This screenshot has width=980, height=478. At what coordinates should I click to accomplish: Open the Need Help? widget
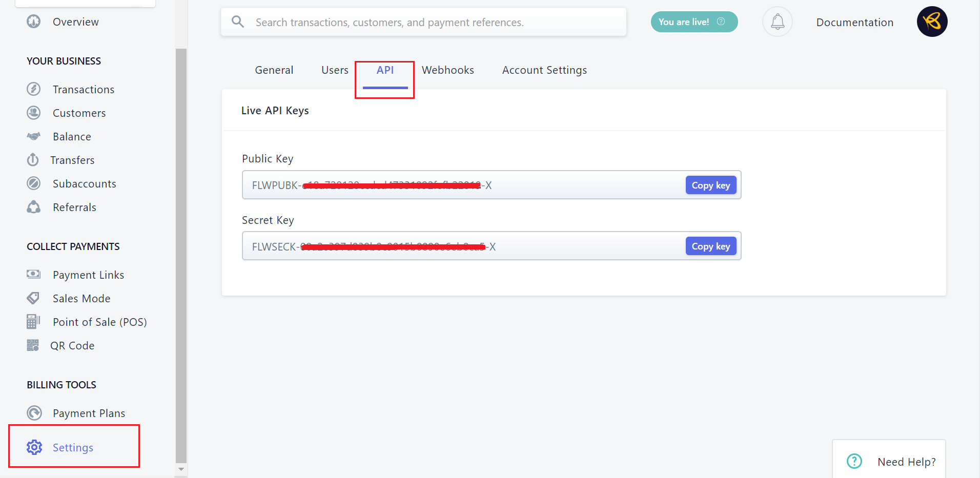point(889,459)
